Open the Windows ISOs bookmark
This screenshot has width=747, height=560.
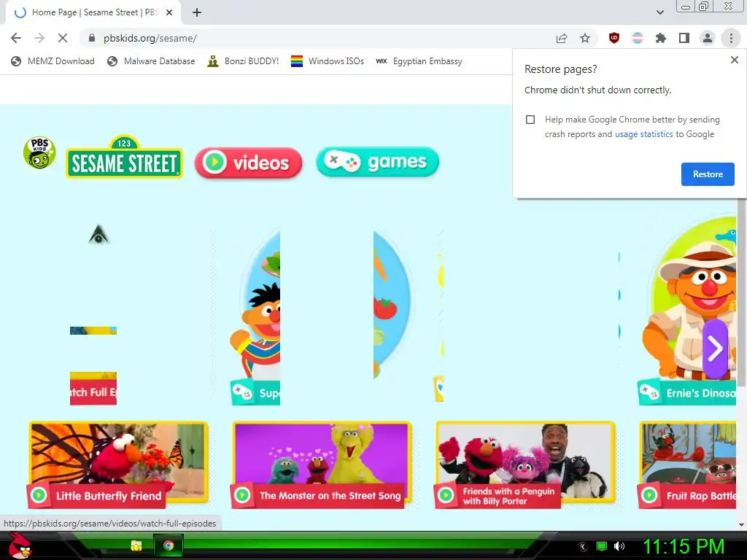pos(328,61)
